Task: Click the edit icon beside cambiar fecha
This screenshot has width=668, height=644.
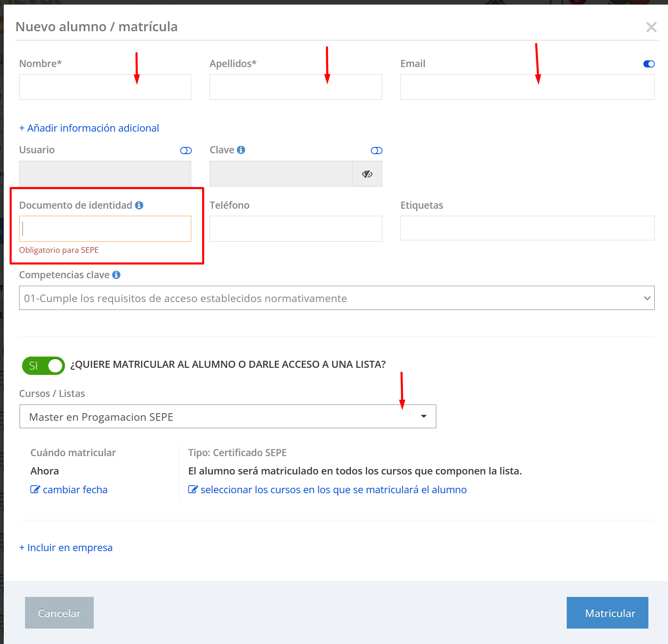Action: coord(35,489)
